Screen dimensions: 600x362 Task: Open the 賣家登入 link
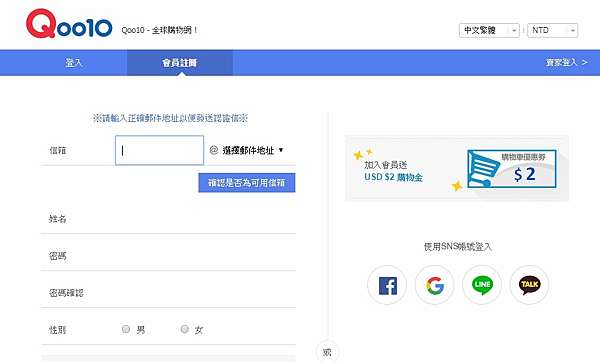coord(566,62)
